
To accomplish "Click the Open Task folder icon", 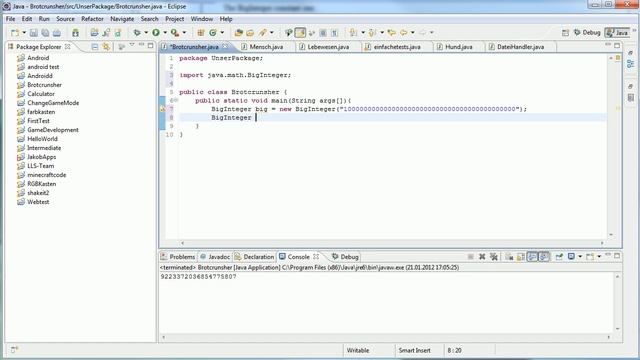I will pyautogui.click(x=250, y=33).
